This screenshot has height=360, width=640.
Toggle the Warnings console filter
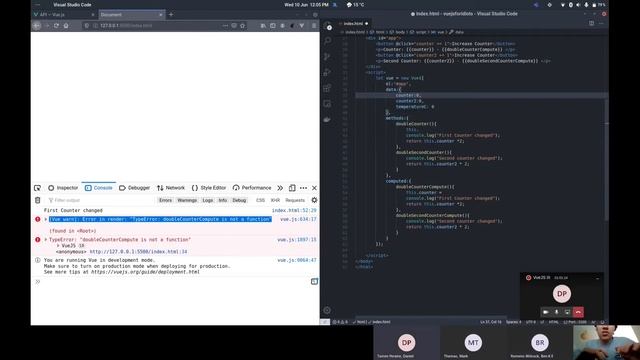(187, 200)
